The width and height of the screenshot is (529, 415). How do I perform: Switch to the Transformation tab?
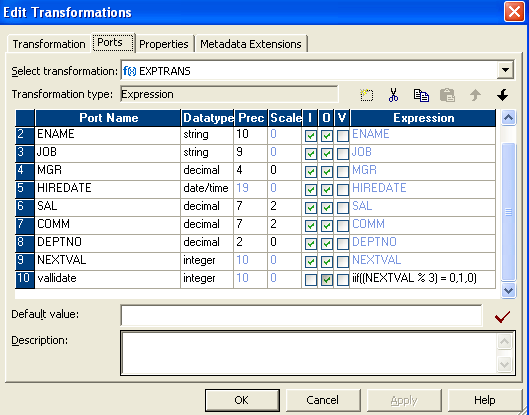tap(49, 44)
